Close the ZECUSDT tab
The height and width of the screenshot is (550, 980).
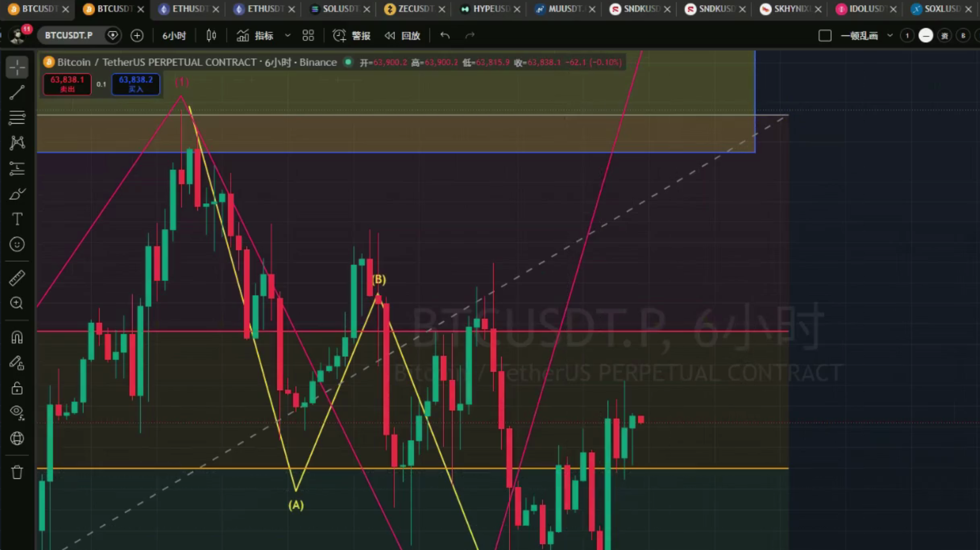coord(442,9)
